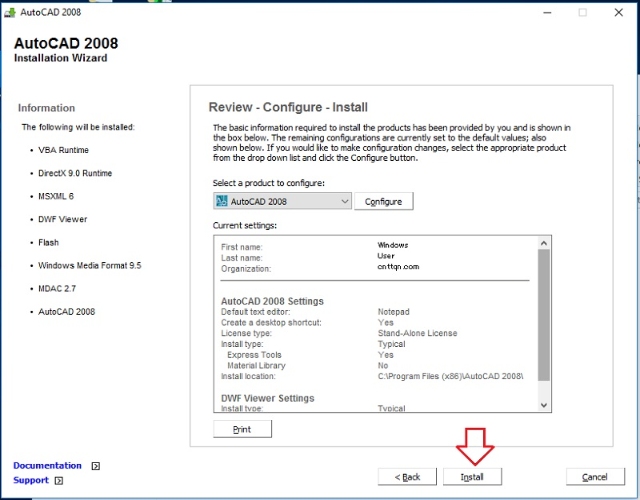Click the Install button

tap(472, 477)
